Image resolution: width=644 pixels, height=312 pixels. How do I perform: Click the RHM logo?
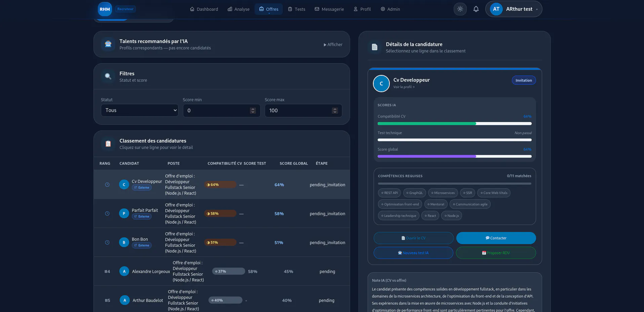tap(105, 9)
